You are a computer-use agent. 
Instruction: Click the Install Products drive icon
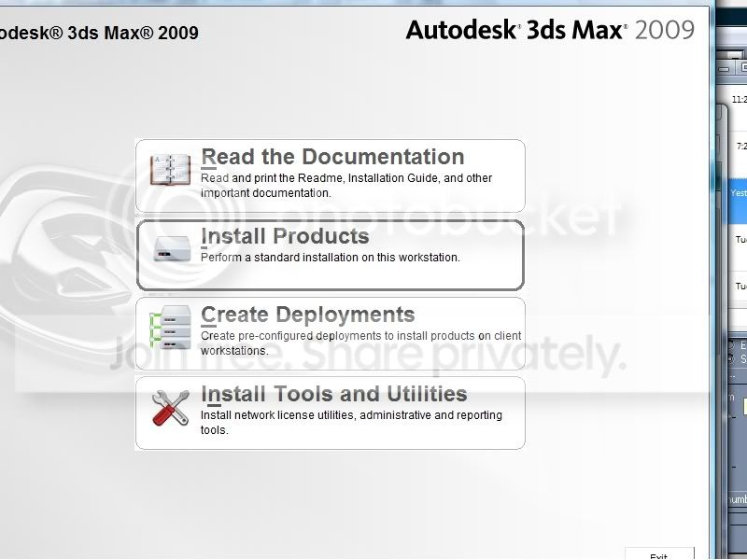172,248
